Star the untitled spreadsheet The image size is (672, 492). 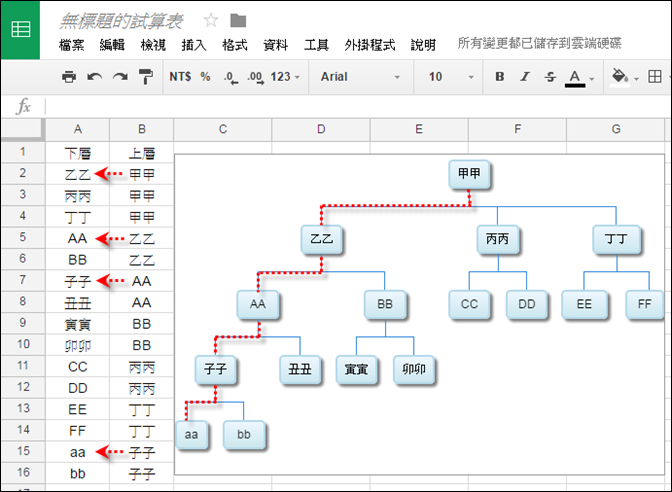pyautogui.click(x=211, y=20)
